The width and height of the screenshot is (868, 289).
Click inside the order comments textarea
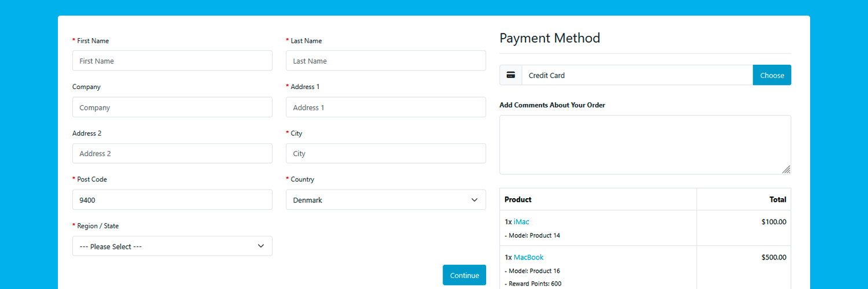point(645,144)
